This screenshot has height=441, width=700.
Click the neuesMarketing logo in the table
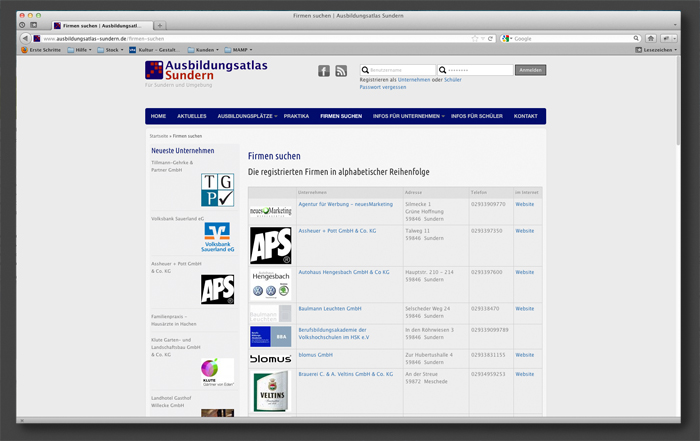click(271, 211)
